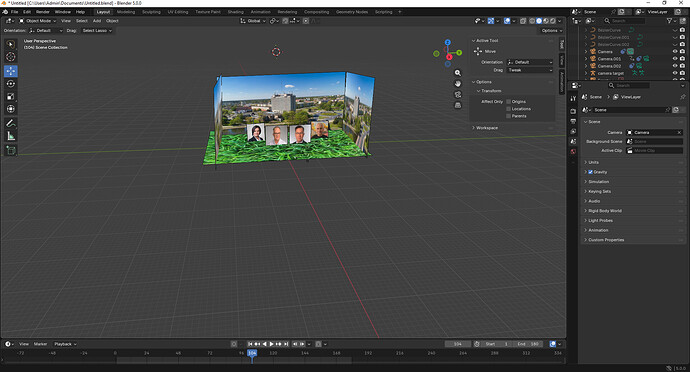The width and height of the screenshot is (690, 372).
Task: Click the current frame 104 playhead marker
Action: pos(252,353)
